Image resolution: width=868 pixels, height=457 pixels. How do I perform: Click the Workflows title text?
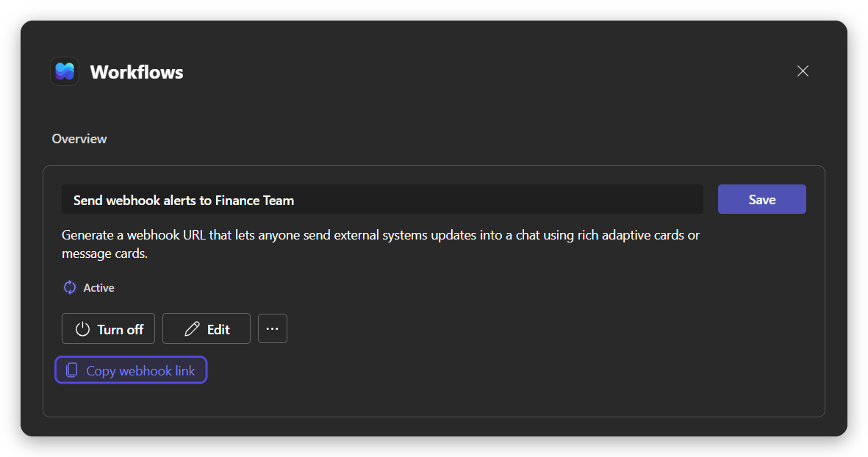137,72
